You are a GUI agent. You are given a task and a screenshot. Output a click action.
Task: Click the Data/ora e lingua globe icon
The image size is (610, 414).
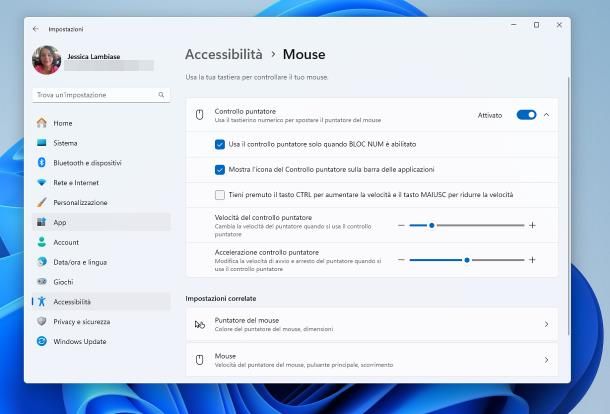[x=42, y=262]
